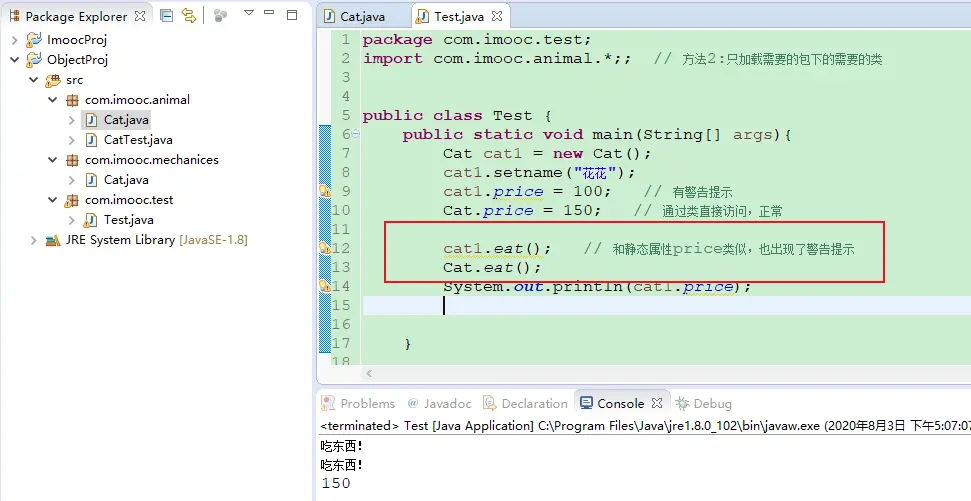Expand the JRE System Library node
The height and width of the screenshot is (501, 971).
click(33, 240)
